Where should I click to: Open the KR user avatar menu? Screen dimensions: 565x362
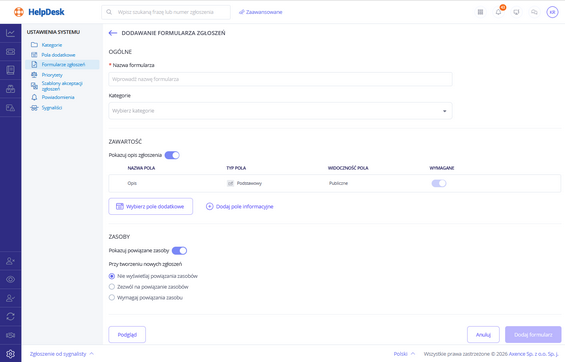552,12
